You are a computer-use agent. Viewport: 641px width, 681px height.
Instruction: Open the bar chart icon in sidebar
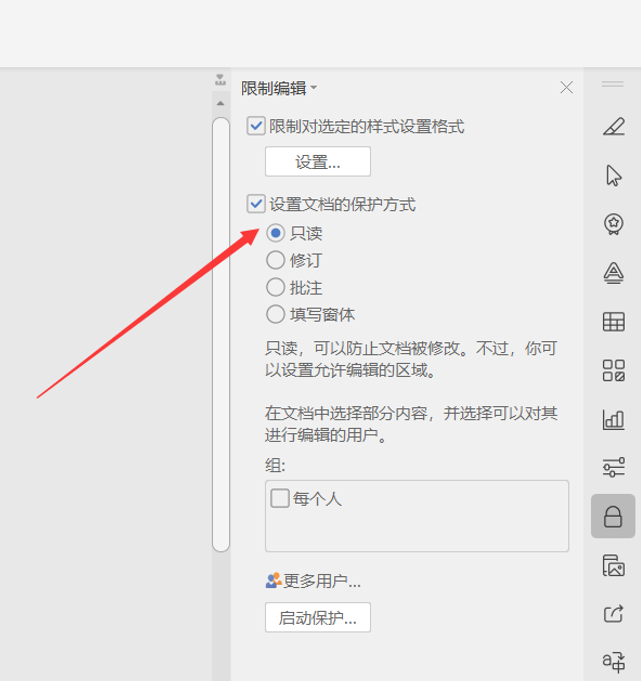coord(614,420)
